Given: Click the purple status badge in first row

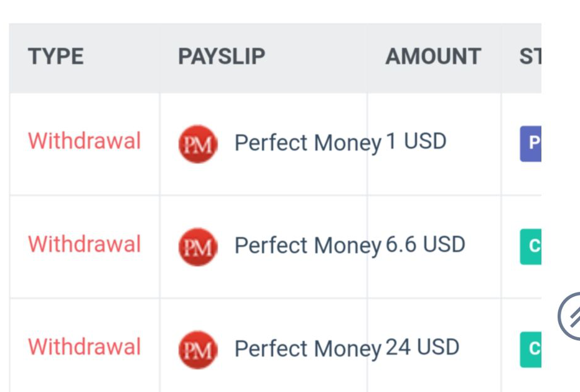Looking at the screenshot, I should click(x=531, y=143).
